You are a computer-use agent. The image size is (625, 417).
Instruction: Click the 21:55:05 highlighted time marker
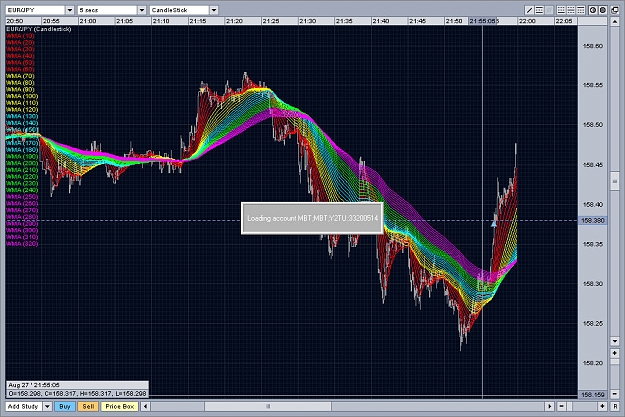(483, 21)
